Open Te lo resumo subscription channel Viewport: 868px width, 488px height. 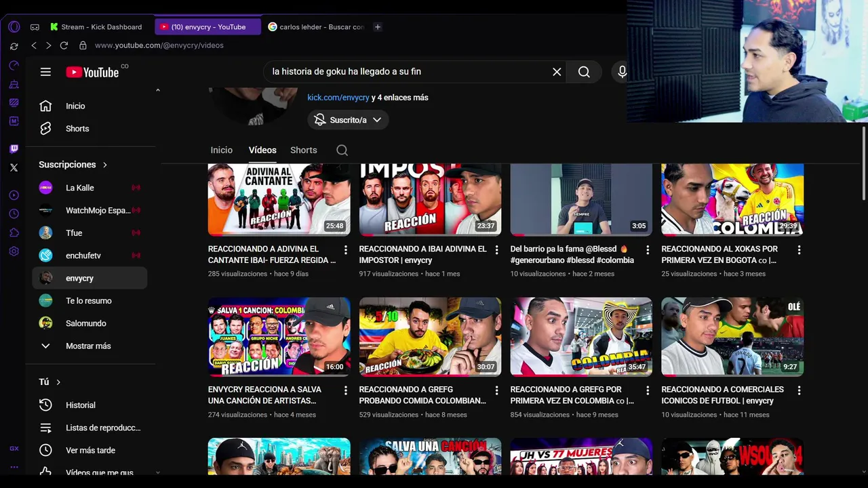(x=90, y=301)
